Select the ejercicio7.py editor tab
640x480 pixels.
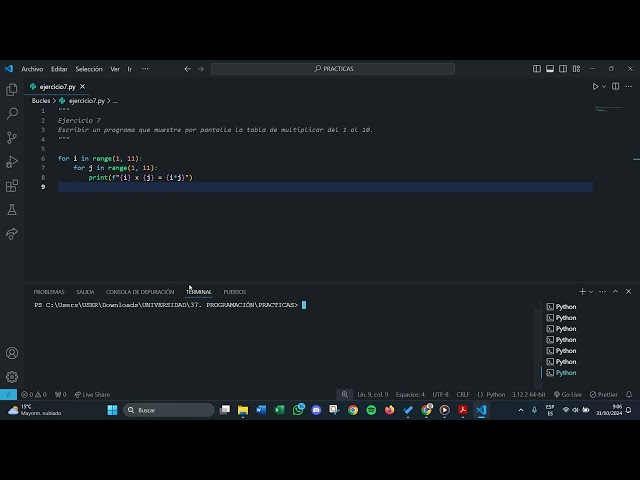pyautogui.click(x=58, y=87)
